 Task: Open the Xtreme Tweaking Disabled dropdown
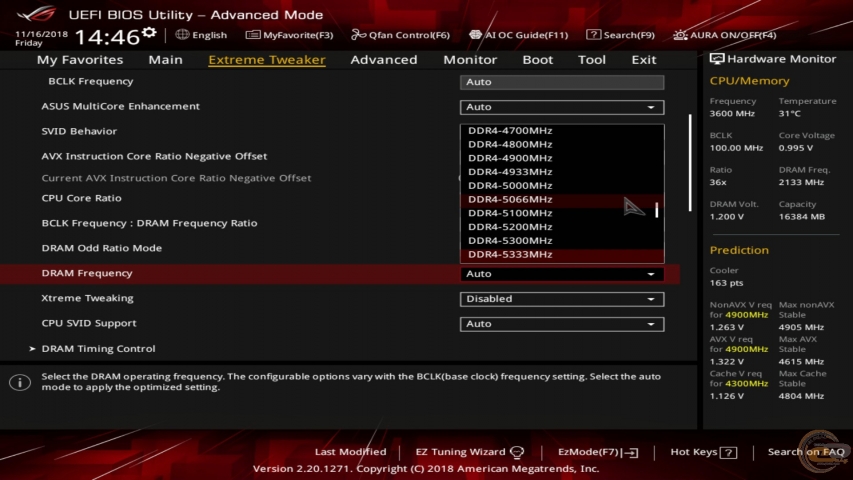(561, 299)
